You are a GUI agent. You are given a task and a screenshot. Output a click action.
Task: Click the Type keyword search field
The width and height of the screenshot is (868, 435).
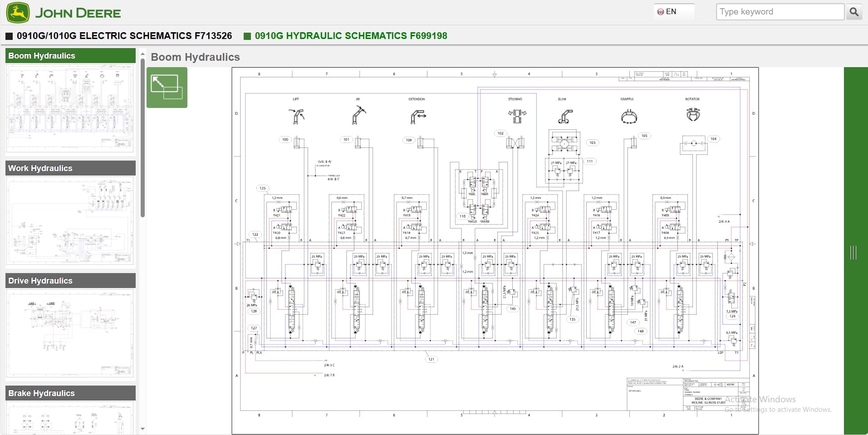[x=780, y=11]
